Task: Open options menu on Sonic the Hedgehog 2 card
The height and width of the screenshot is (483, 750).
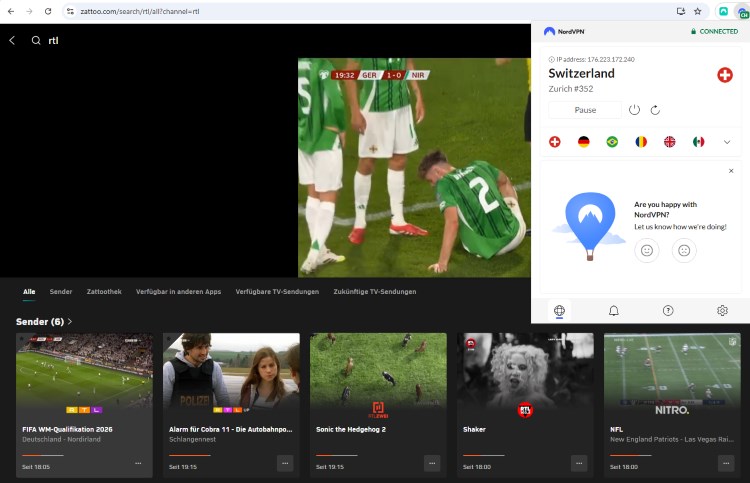Action: [432, 463]
